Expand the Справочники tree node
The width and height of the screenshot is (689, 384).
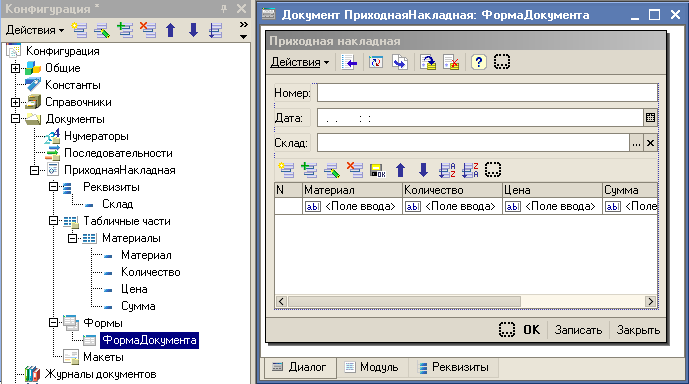[15, 102]
